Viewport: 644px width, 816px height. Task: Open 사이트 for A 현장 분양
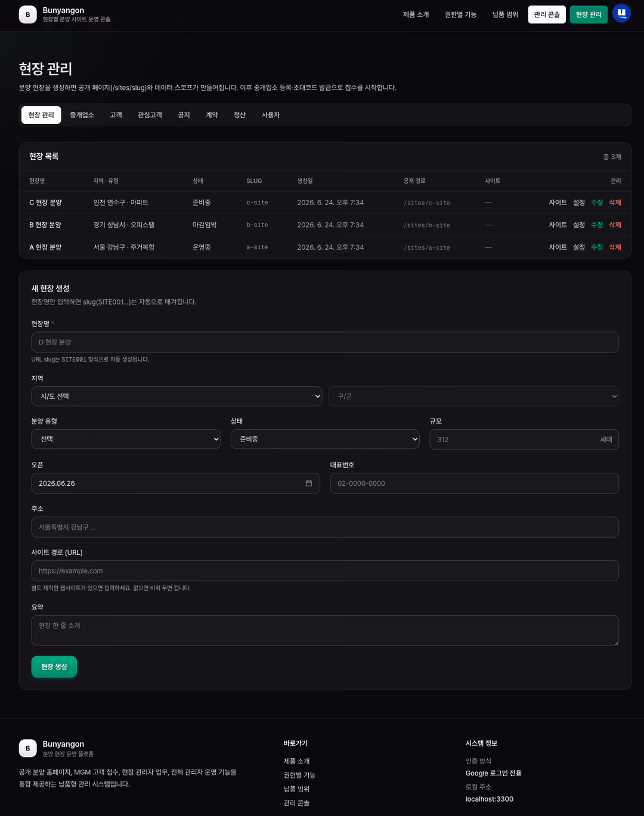coord(558,247)
